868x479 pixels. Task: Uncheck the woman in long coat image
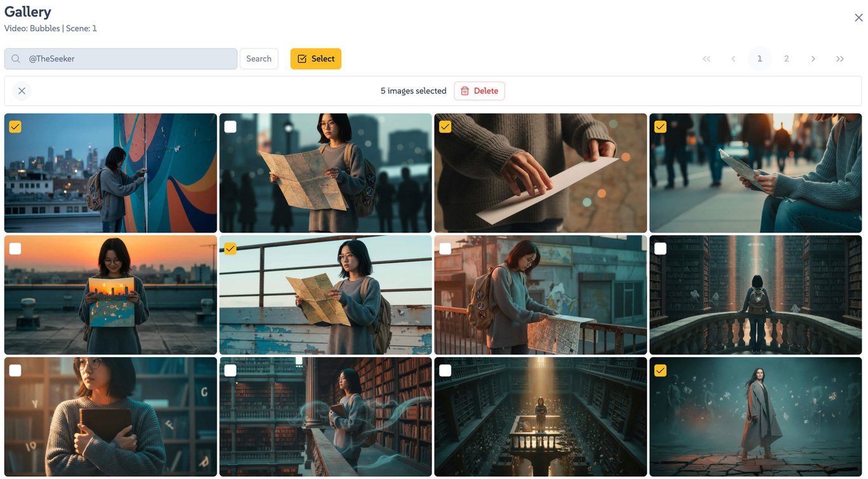(x=660, y=370)
